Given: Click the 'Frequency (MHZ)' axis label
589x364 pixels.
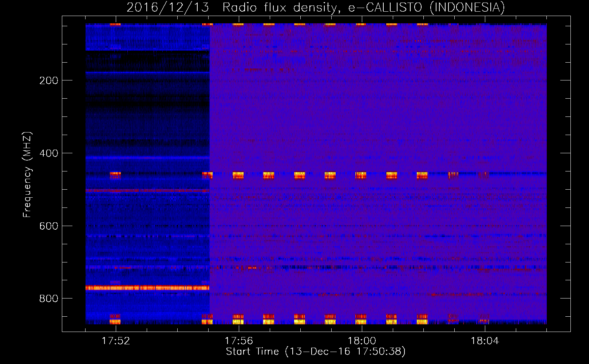Looking at the screenshot, I should [x=27, y=175].
